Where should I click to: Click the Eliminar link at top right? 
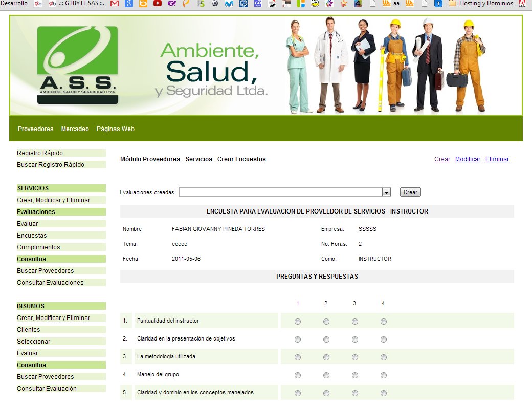(497, 159)
